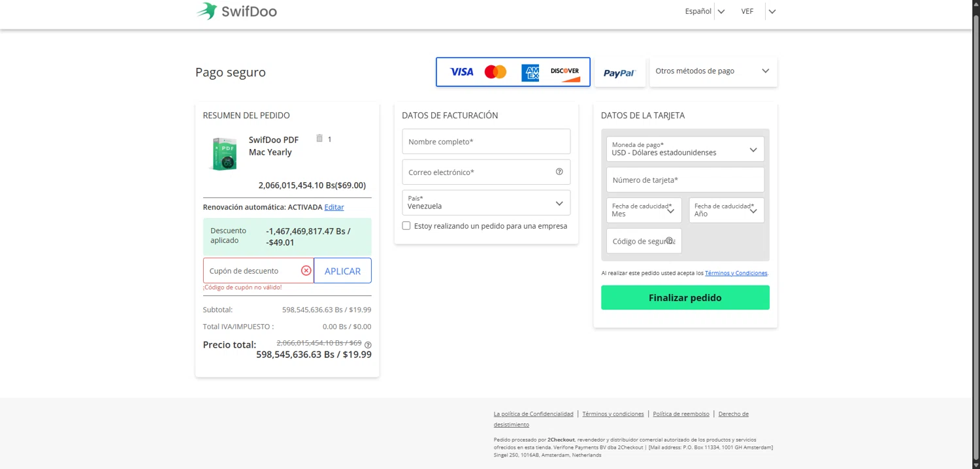The width and height of the screenshot is (980, 469).
Task: Open Política de reembolso link
Action: (681, 414)
